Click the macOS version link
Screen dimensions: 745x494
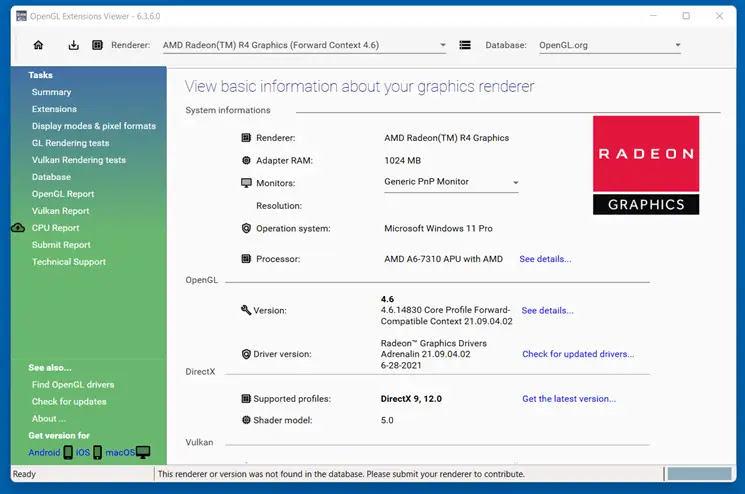coord(120,452)
